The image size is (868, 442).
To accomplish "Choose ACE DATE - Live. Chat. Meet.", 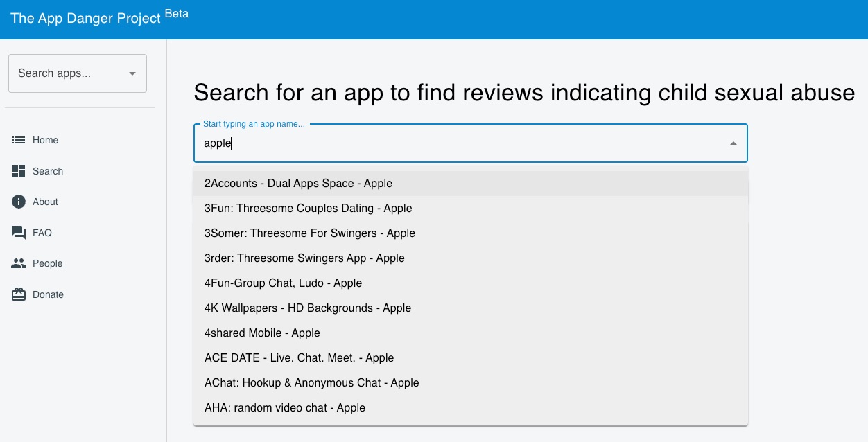I will point(299,358).
